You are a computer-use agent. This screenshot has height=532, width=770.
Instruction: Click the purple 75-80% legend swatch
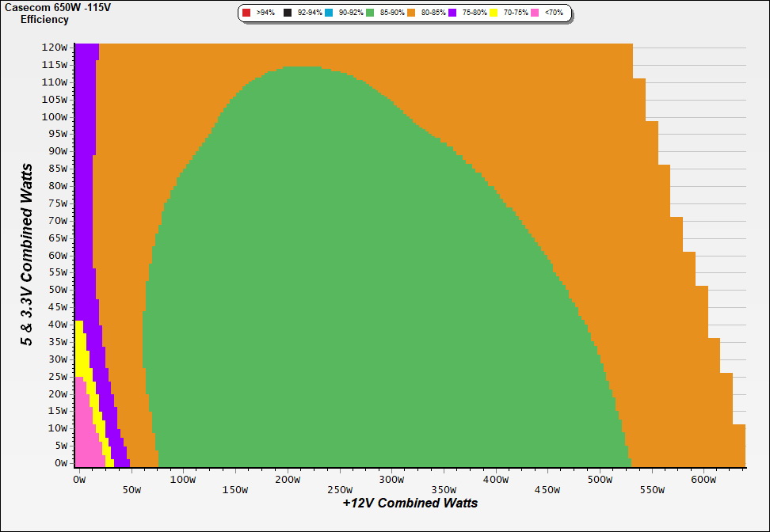coord(452,13)
